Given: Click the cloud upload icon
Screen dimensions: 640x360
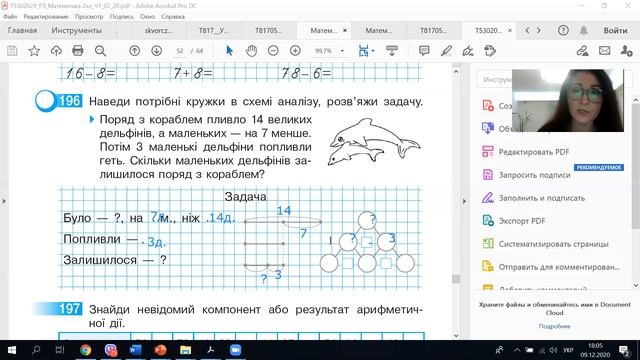Looking at the screenshot, I should pos(56,51).
